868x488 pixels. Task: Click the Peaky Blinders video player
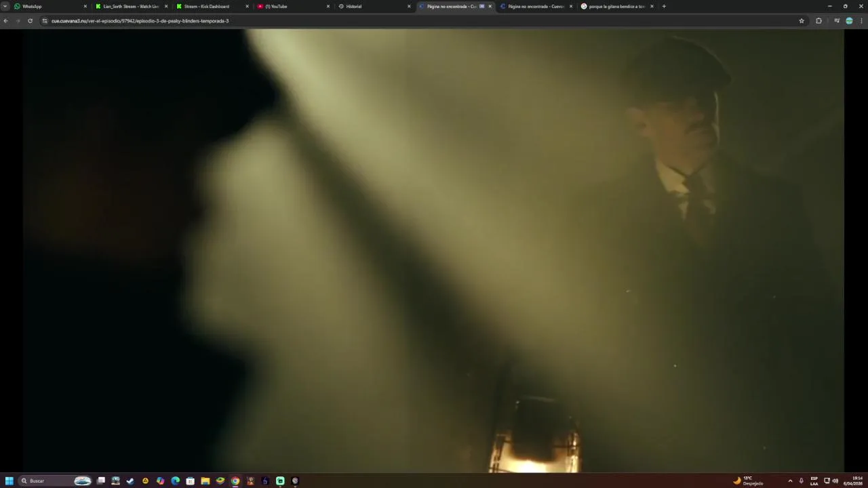tap(434, 251)
